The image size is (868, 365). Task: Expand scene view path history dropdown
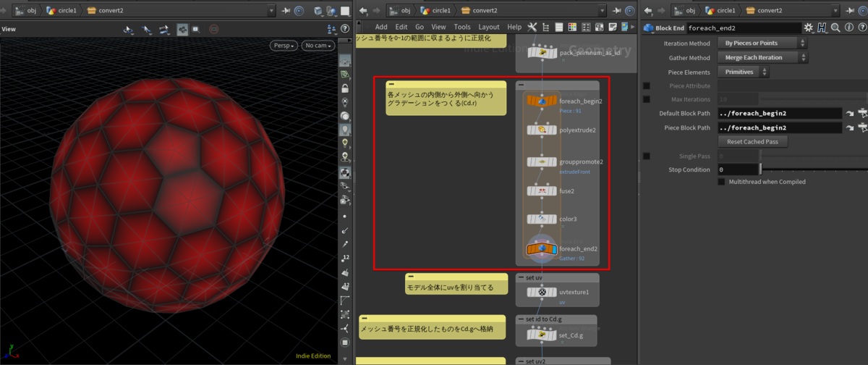(271, 10)
